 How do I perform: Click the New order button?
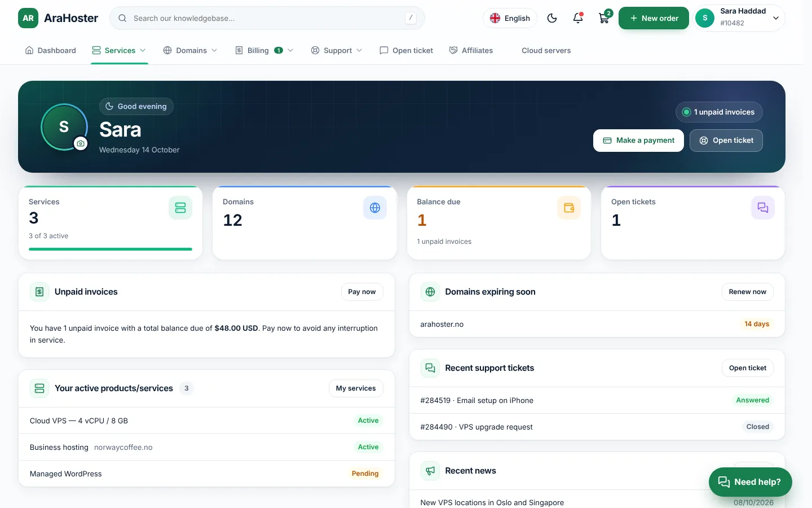pyautogui.click(x=654, y=18)
